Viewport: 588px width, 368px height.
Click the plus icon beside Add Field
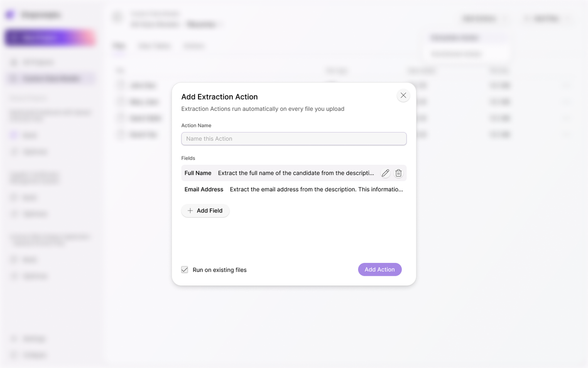(x=190, y=211)
